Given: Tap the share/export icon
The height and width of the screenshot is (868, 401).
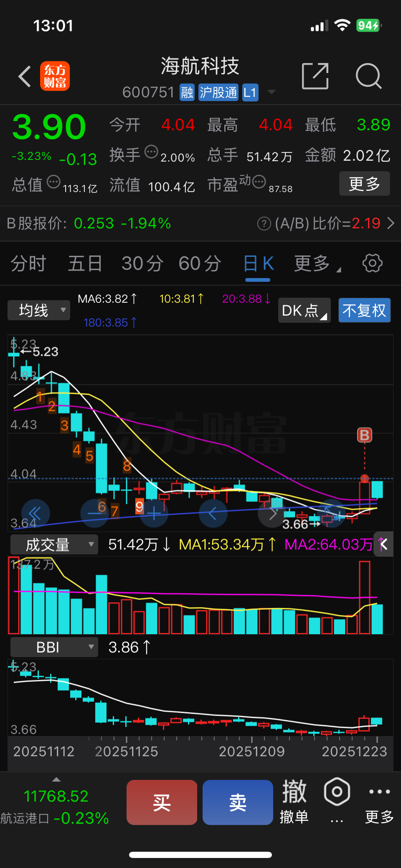Looking at the screenshot, I should (x=315, y=76).
